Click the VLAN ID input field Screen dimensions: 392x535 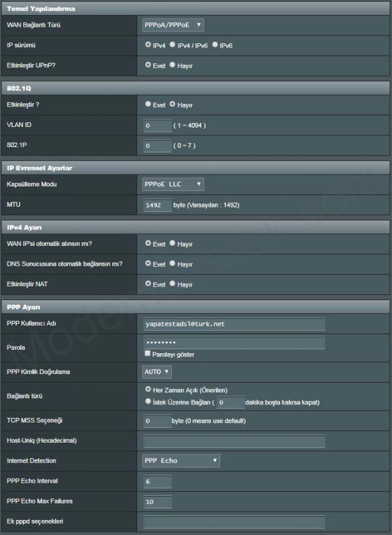coord(157,125)
